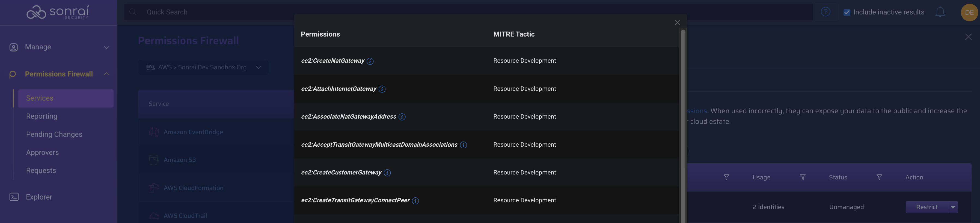Open the help question mark icon

pyautogui.click(x=825, y=12)
